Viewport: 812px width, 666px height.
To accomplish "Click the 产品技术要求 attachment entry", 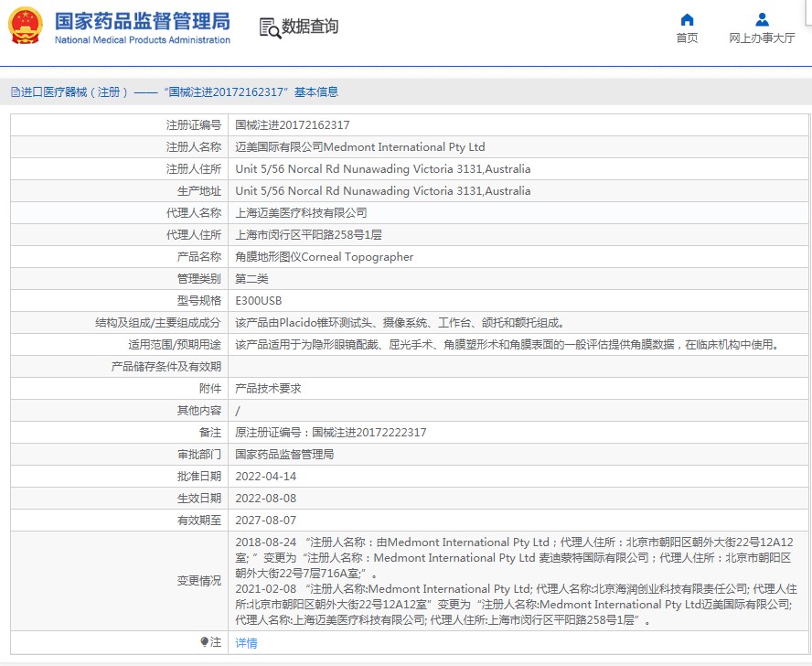I will (268, 389).
